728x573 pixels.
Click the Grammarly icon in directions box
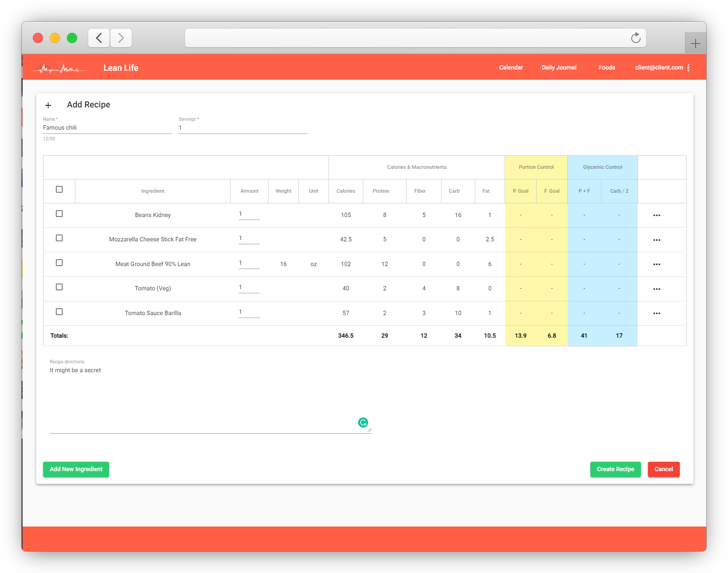[x=363, y=423]
